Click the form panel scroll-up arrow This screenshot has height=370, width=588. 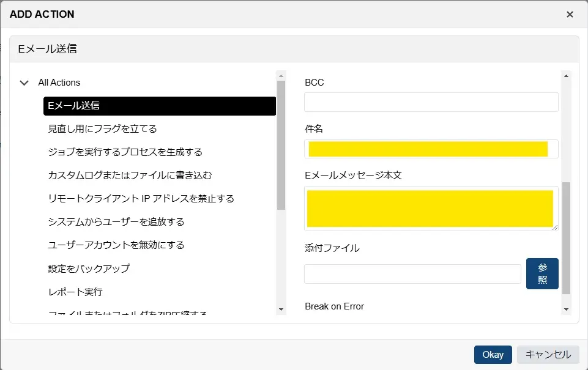coord(566,76)
